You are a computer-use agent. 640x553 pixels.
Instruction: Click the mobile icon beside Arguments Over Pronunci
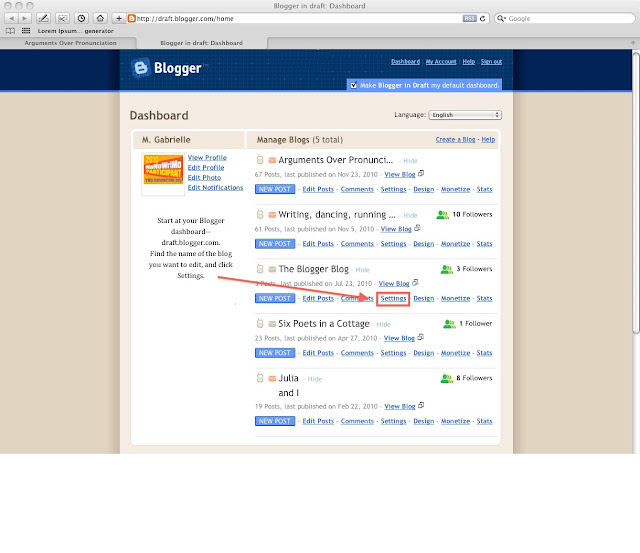[x=260, y=160]
